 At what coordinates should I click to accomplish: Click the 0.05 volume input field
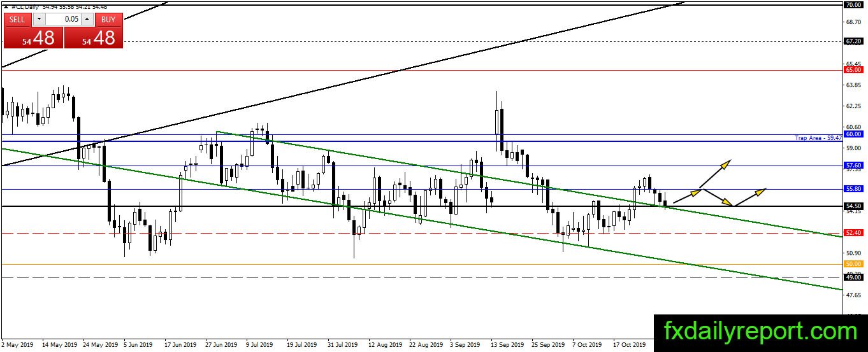(62, 19)
